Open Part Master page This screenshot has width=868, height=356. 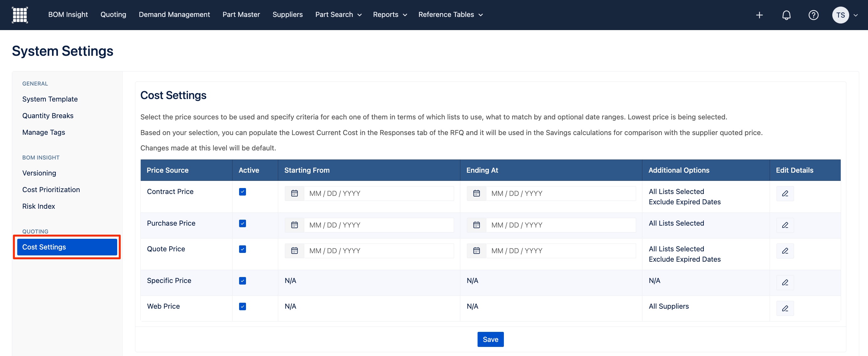point(241,14)
